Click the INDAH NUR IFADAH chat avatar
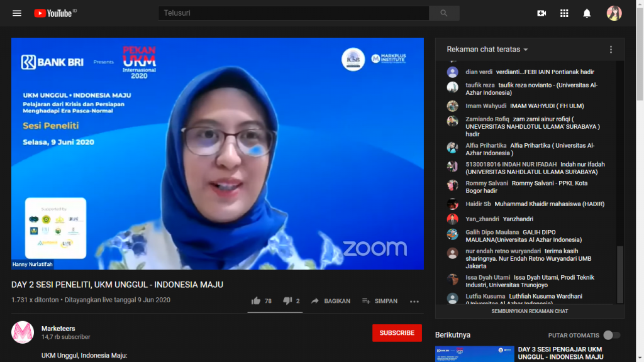Viewport: 644px width, 362px height. [452, 166]
